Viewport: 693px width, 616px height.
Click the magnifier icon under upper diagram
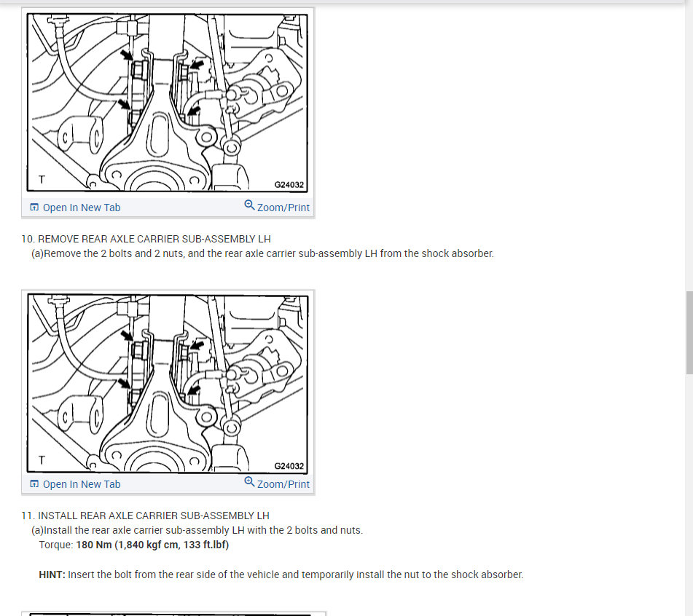coord(249,205)
